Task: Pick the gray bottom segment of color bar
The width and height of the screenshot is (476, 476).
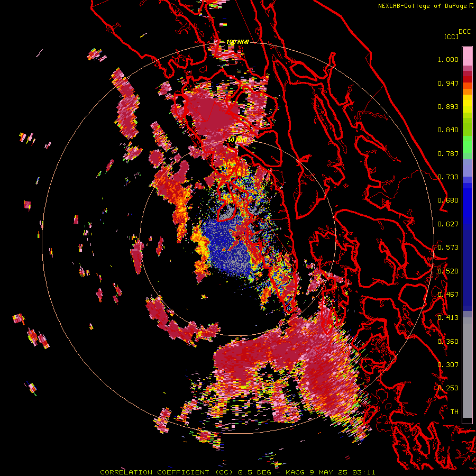Action: point(467,368)
